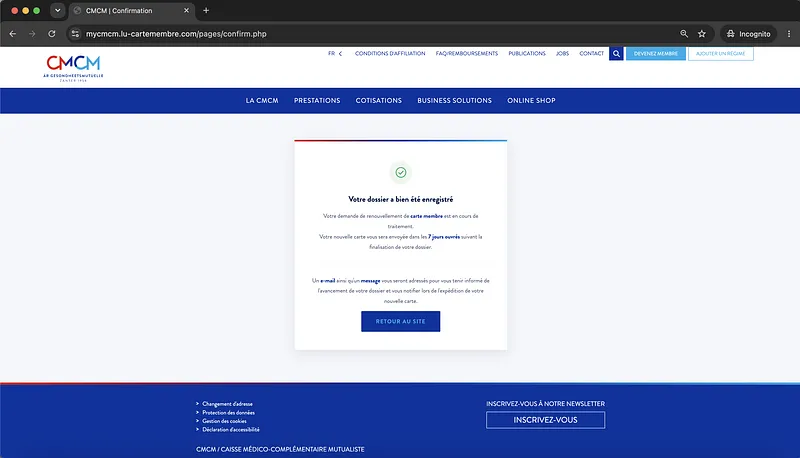Click the bold 'carte membre' text
Screen dimensions: 800x458
point(427,216)
